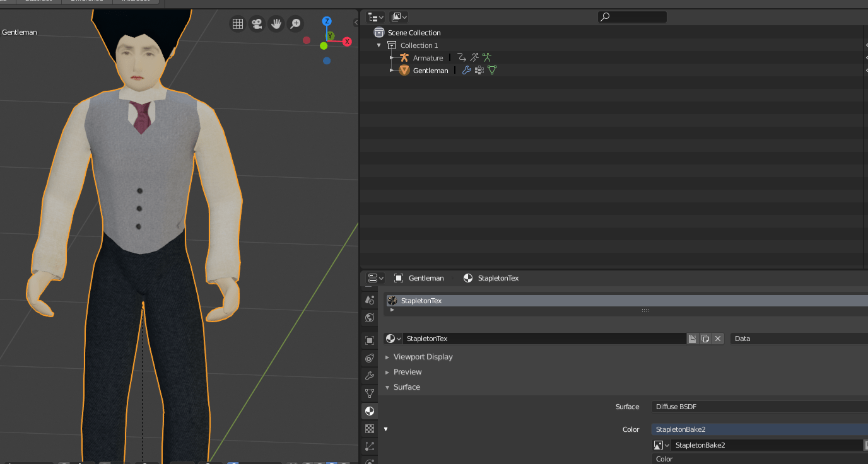Viewport: 868px width, 464px height.
Task: Click Gentleman's green mesh data icon
Action: (x=492, y=70)
